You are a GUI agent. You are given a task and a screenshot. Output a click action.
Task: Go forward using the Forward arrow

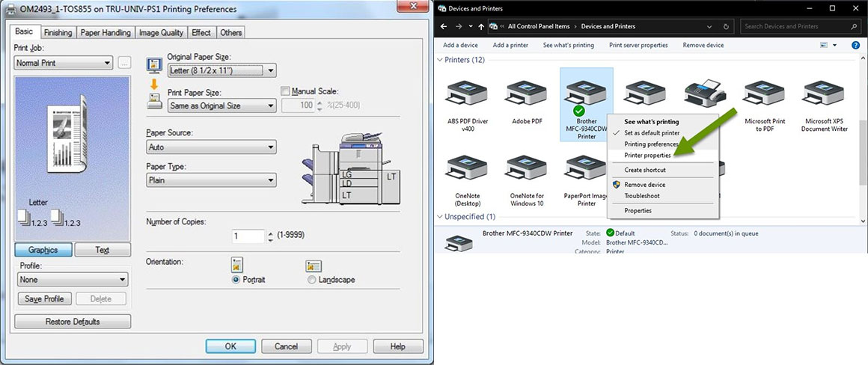459,26
